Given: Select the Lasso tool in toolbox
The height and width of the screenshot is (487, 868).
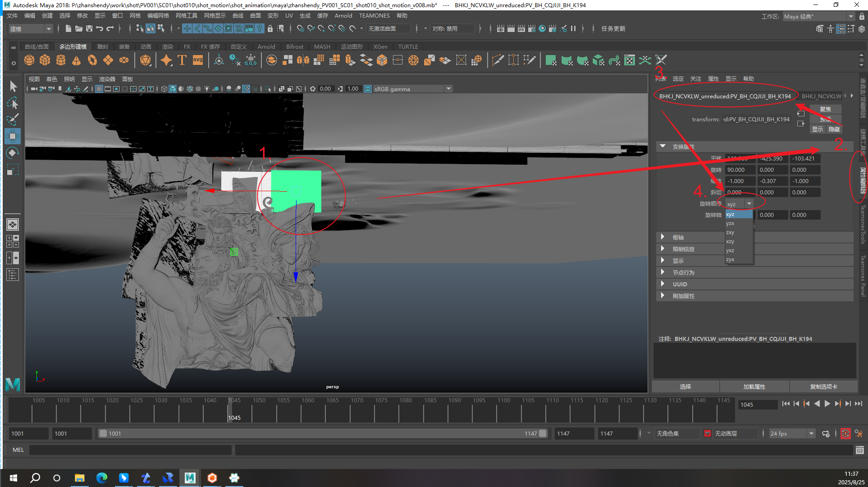Looking at the screenshot, I should [x=13, y=103].
